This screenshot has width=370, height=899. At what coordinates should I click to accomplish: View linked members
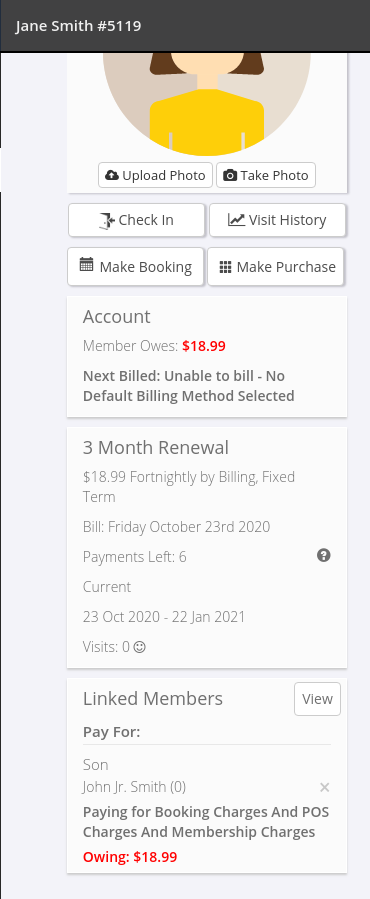click(317, 699)
